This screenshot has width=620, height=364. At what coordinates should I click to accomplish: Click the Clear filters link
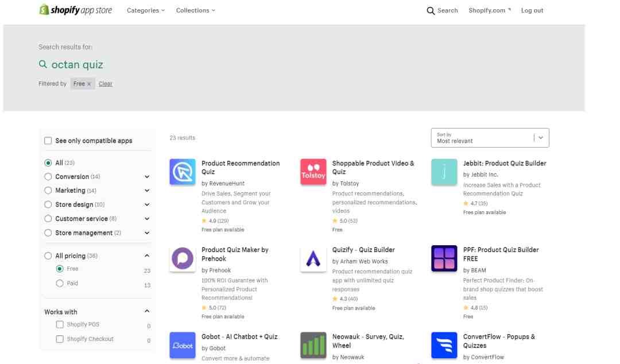[105, 84]
